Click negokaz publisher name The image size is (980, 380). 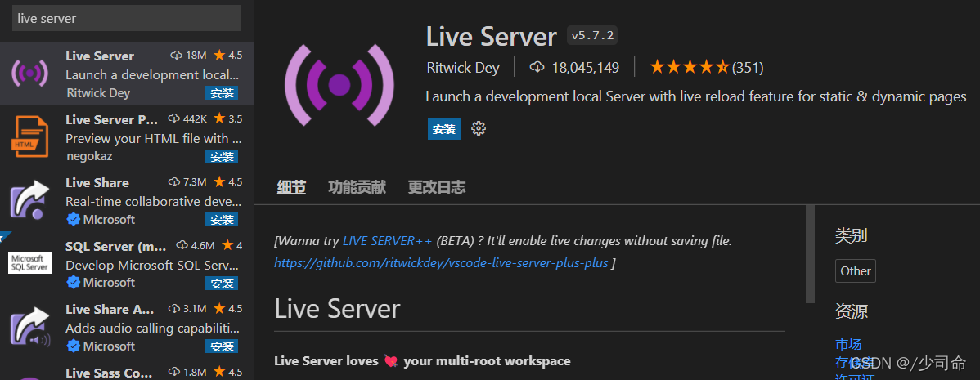89,156
